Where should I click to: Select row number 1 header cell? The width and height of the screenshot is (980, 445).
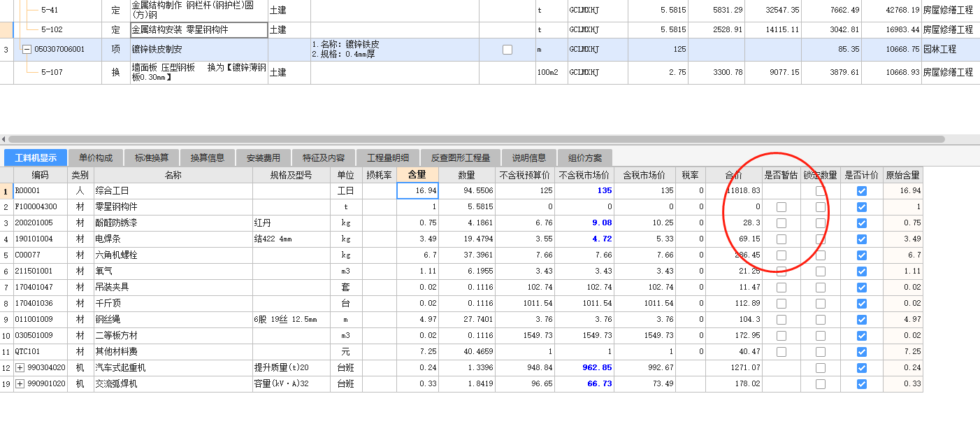(x=6, y=190)
